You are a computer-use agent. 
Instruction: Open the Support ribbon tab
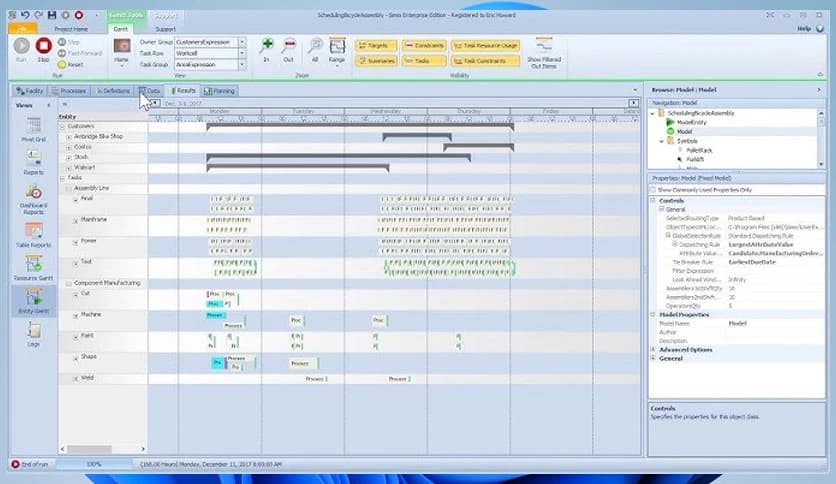[165, 29]
